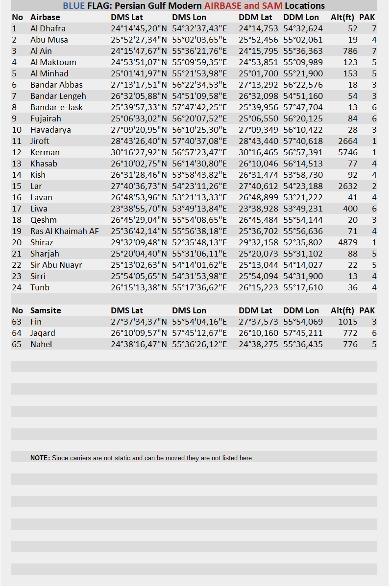Image resolution: width=392 pixels, height=588 pixels.
Task: Click the carriers NOTE text
Action: 142,458
